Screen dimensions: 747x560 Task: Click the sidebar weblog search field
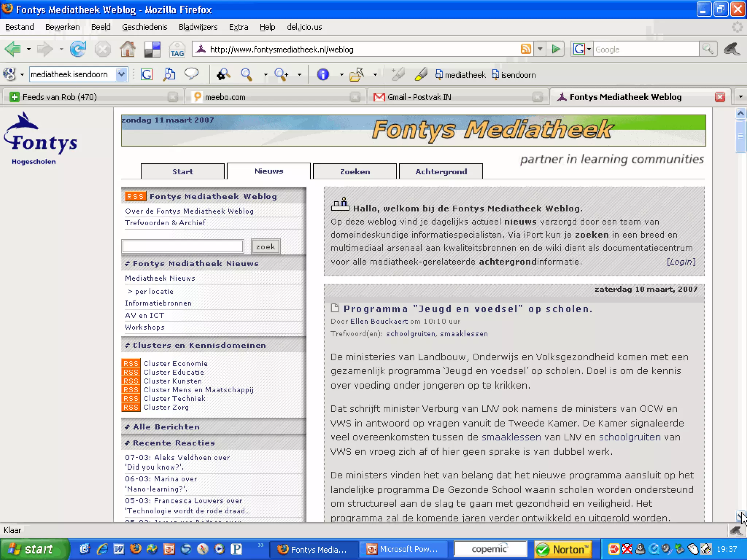(183, 247)
